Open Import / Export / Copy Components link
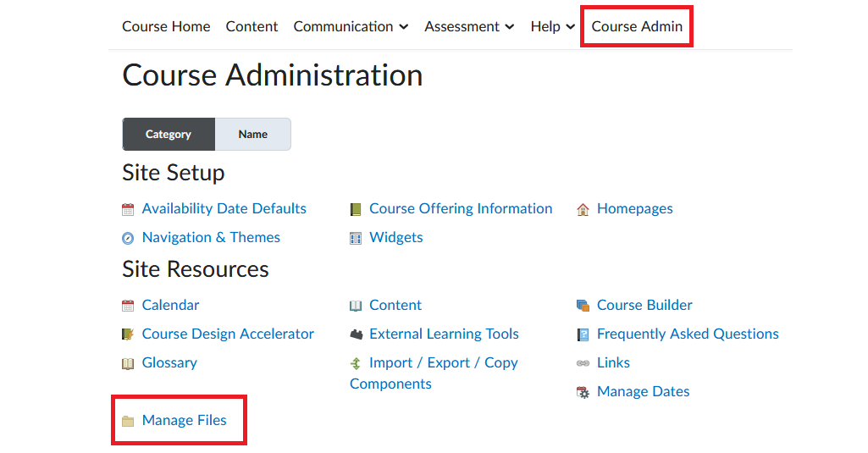 [434, 373]
